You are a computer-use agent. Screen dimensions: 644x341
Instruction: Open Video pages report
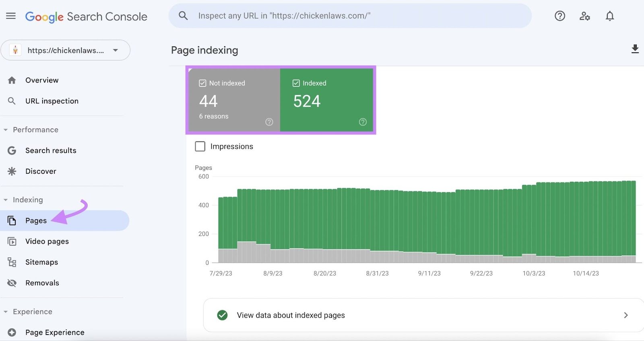(x=47, y=241)
